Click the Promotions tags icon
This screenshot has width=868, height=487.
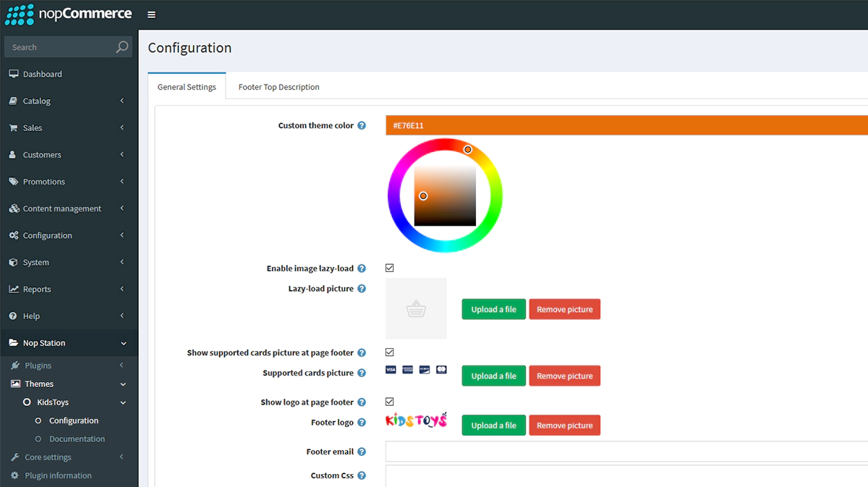pos(13,181)
